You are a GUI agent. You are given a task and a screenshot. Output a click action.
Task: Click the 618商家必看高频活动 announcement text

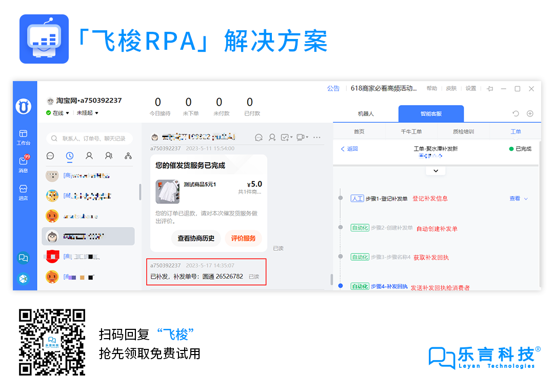[x=384, y=88]
